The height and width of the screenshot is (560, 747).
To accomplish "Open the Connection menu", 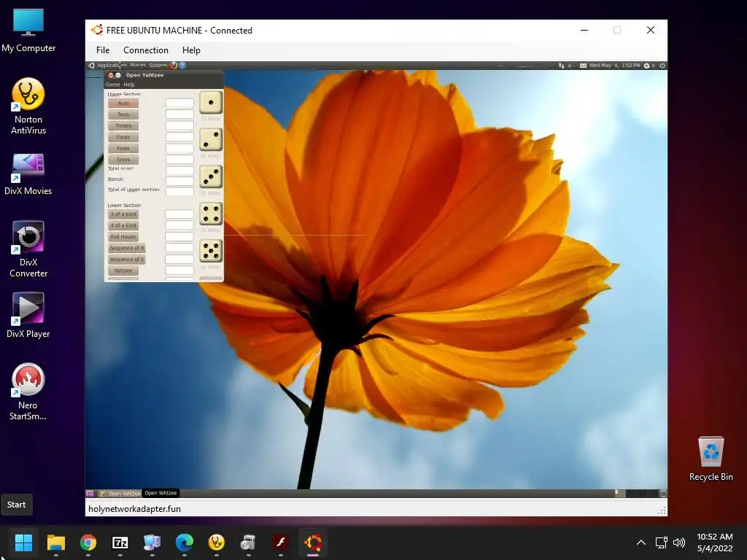I will point(146,50).
